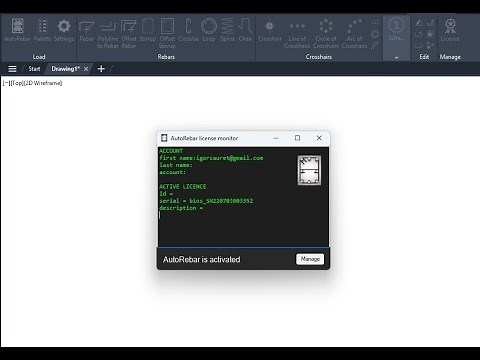Screen dimensions: 480x360
Task: Choose Polyline to Rebar tool
Action: (108, 33)
